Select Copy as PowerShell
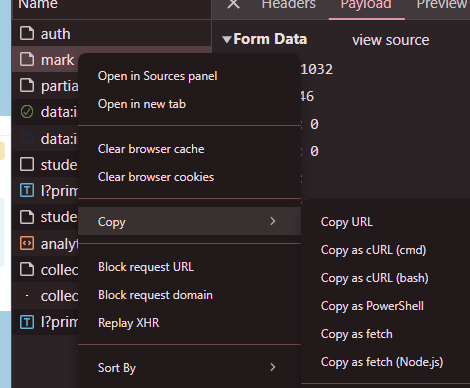The height and width of the screenshot is (388, 470). 386,306
